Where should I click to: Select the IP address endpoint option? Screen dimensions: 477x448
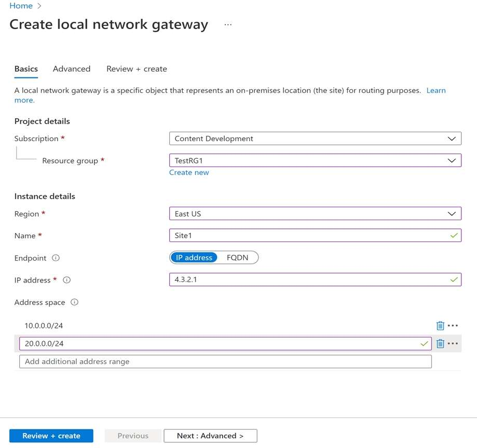point(194,257)
